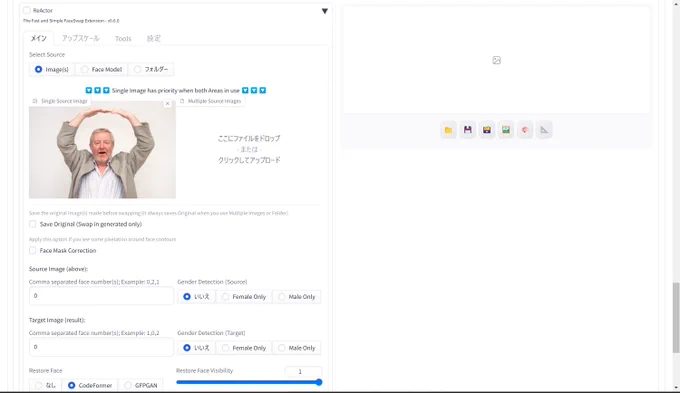Click the Single Source Image label
This screenshot has width=680, height=393.
tap(61, 101)
